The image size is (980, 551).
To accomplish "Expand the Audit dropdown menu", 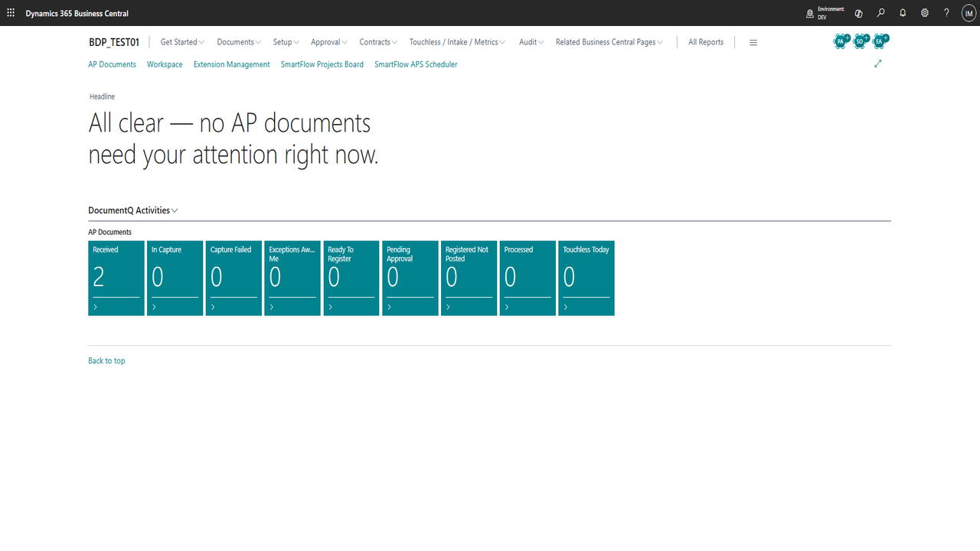I will (531, 42).
